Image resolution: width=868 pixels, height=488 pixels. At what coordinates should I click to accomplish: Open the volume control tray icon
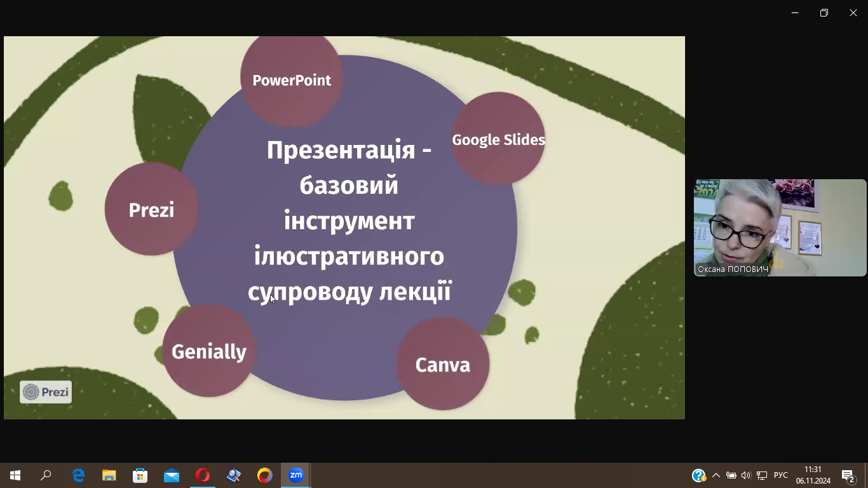coord(746,475)
